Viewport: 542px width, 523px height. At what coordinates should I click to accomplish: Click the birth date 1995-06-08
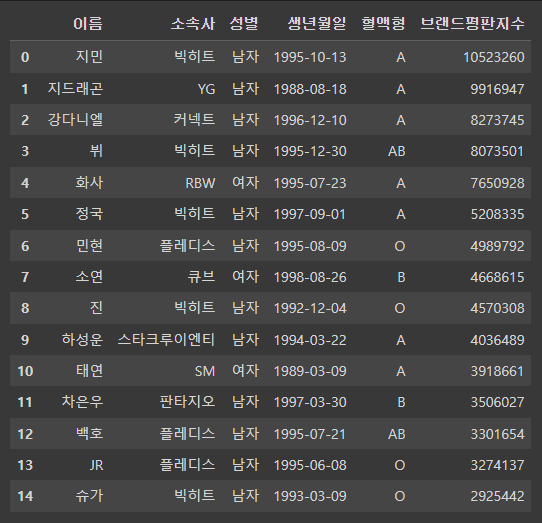pyautogui.click(x=310, y=466)
